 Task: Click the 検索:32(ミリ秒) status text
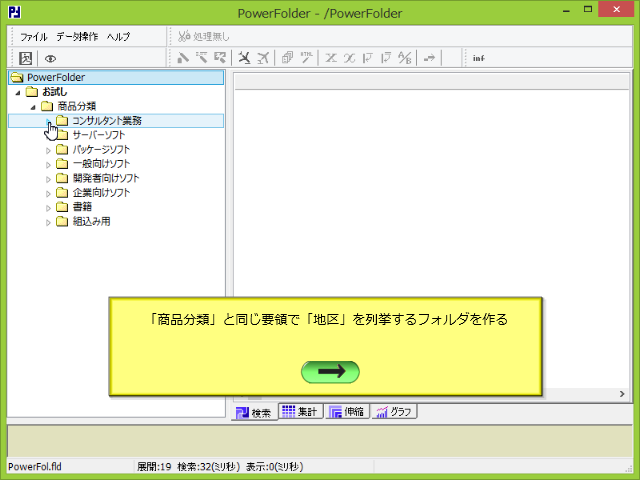(x=208, y=467)
